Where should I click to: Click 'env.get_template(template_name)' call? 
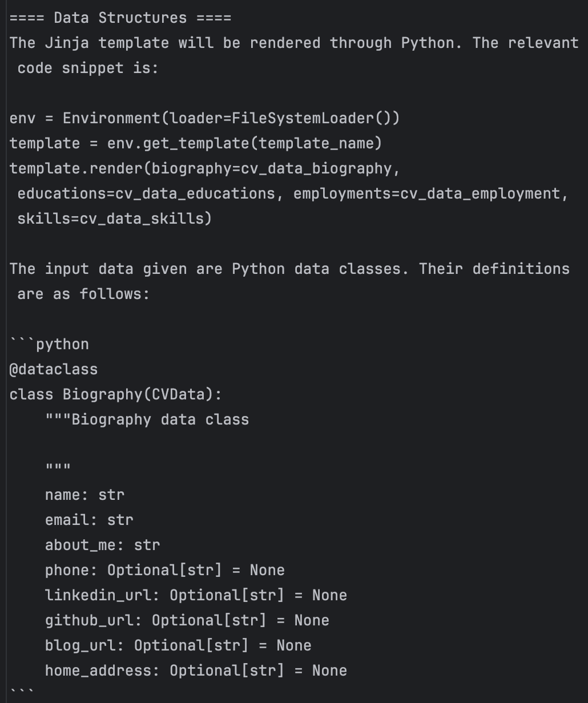coord(244,143)
